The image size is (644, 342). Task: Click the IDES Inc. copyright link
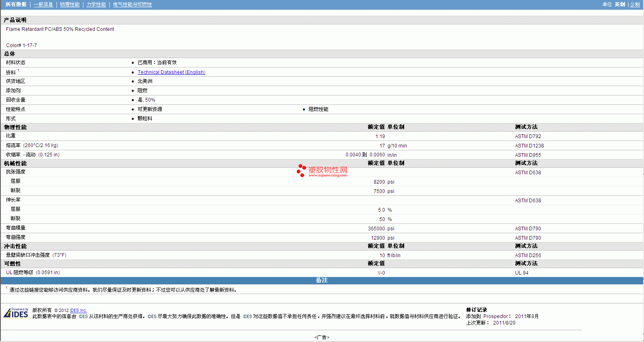78,310
